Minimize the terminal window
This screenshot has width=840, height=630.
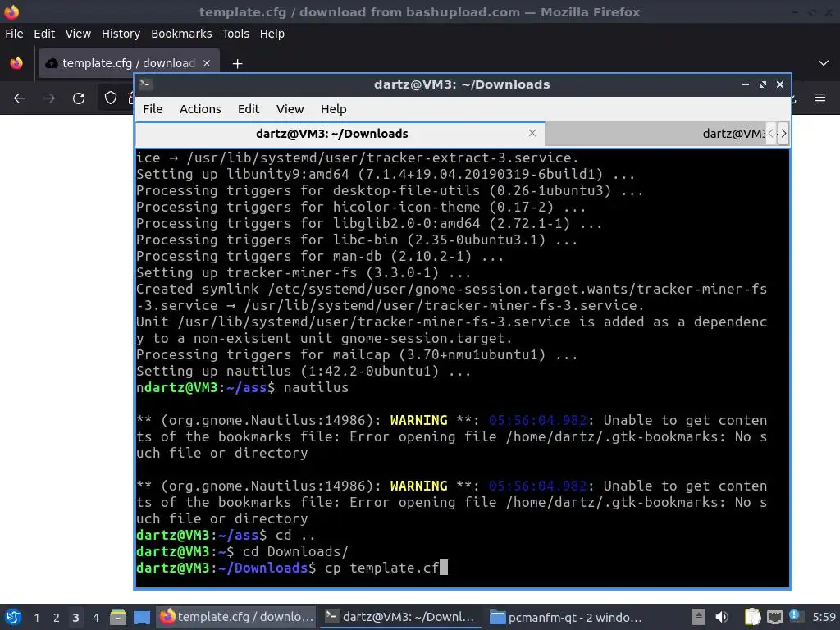[745, 84]
